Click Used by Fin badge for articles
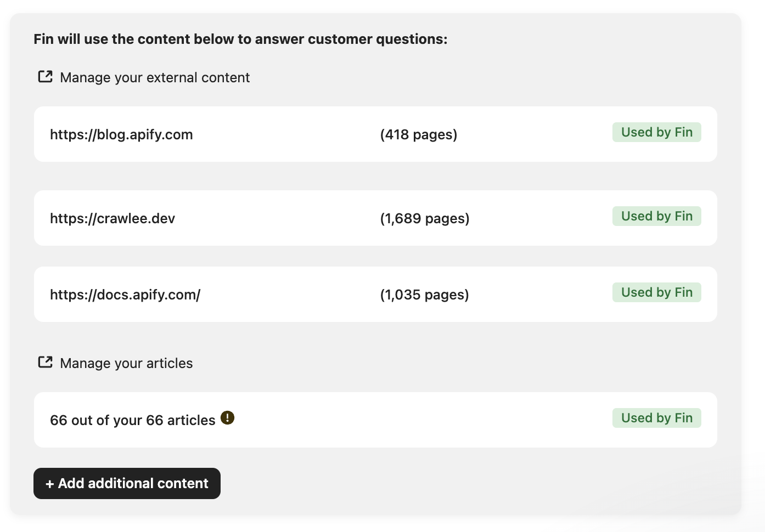 coord(656,418)
